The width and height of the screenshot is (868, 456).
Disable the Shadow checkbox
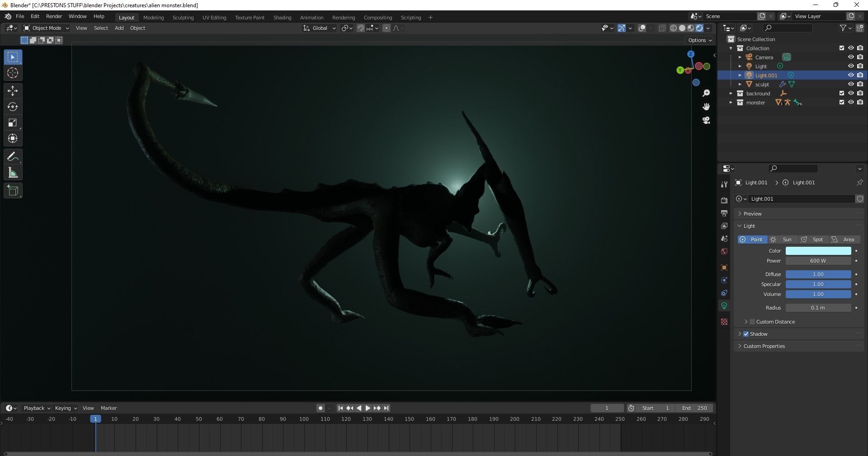(x=746, y=334)
